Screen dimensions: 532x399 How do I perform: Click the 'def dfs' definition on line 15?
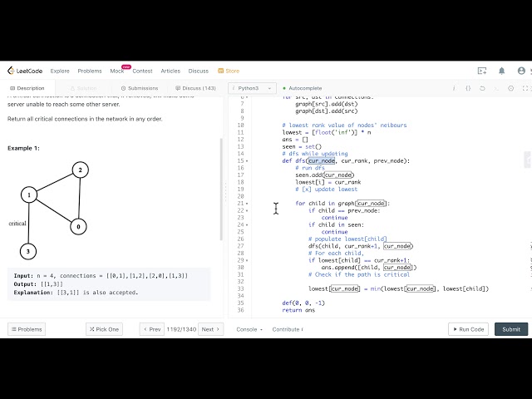346,160
